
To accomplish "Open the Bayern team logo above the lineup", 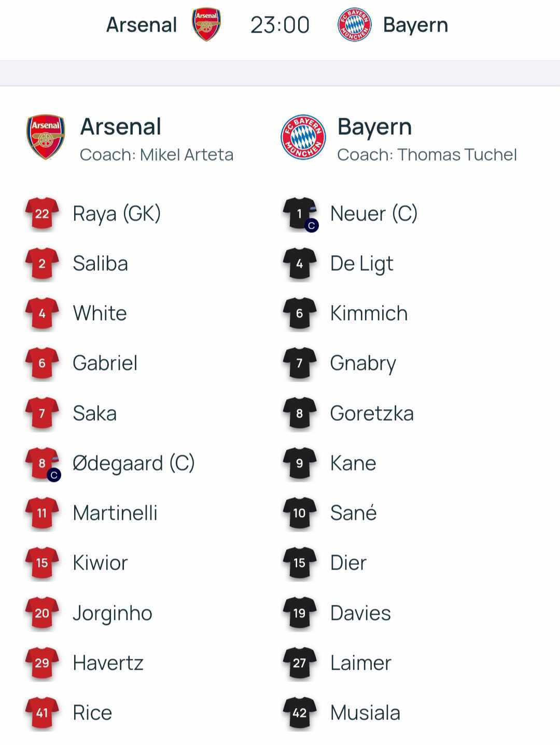I will (x=303, y=137).
